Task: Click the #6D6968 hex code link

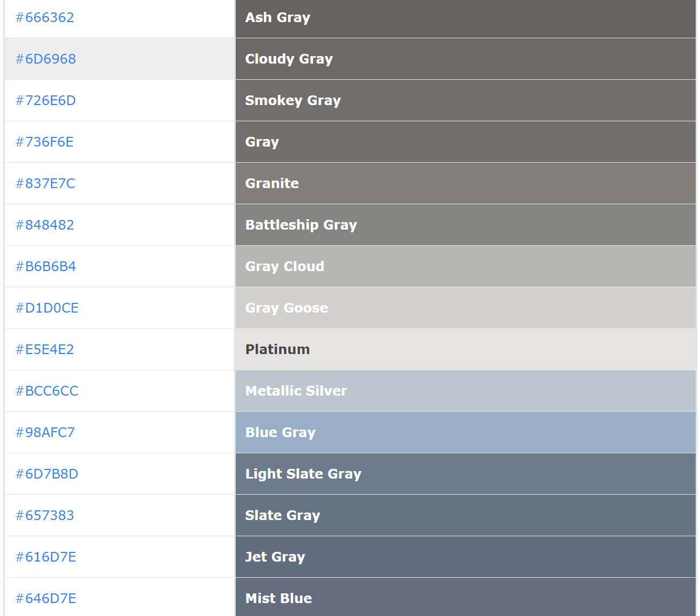Action: coord(46,59)
